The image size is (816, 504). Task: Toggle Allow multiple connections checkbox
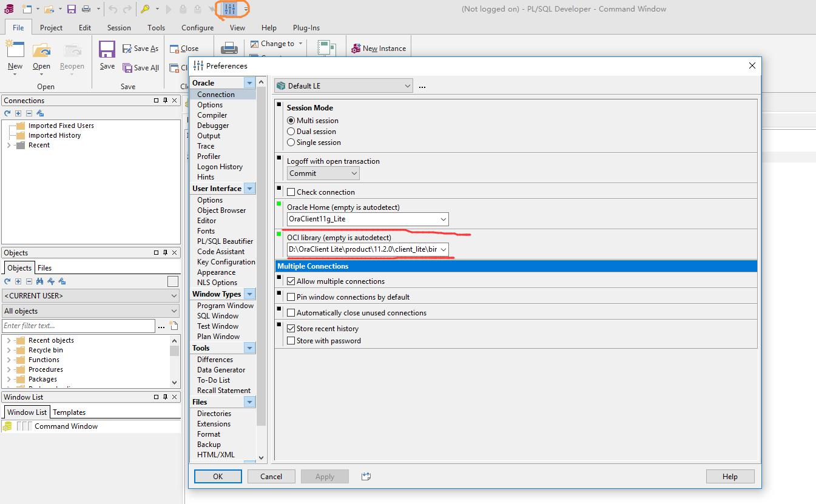pyautogui.click(x=291, y=281)
